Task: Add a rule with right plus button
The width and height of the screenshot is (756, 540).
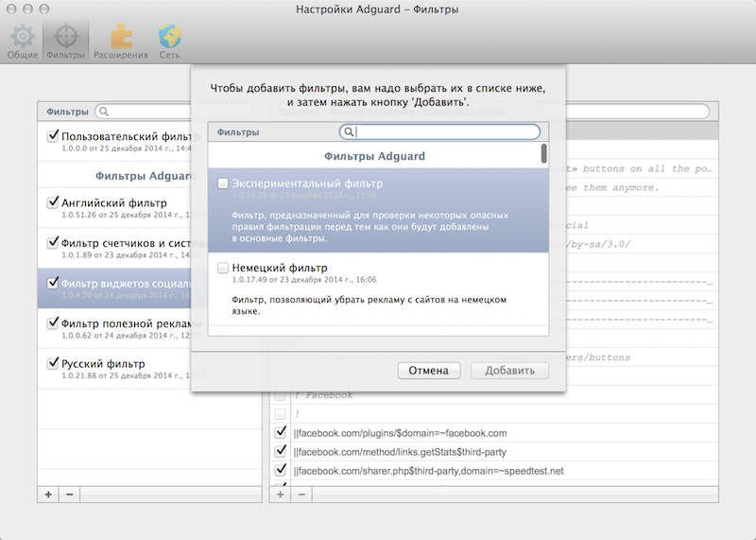Action: pyautogui.click(x=280, y=495)
